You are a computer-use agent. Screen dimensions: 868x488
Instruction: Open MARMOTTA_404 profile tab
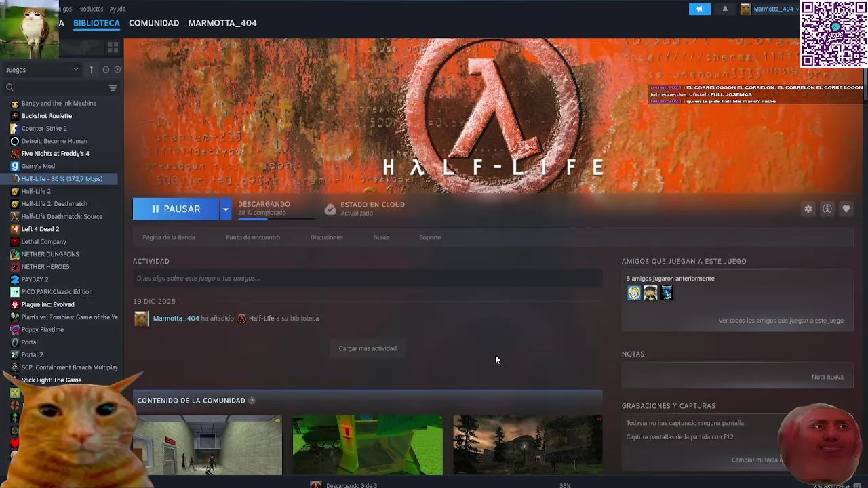pos(222,23)
